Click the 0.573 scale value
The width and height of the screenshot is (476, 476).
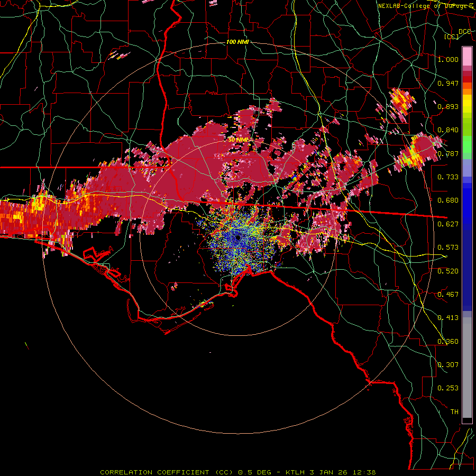(x=448, y=248)
